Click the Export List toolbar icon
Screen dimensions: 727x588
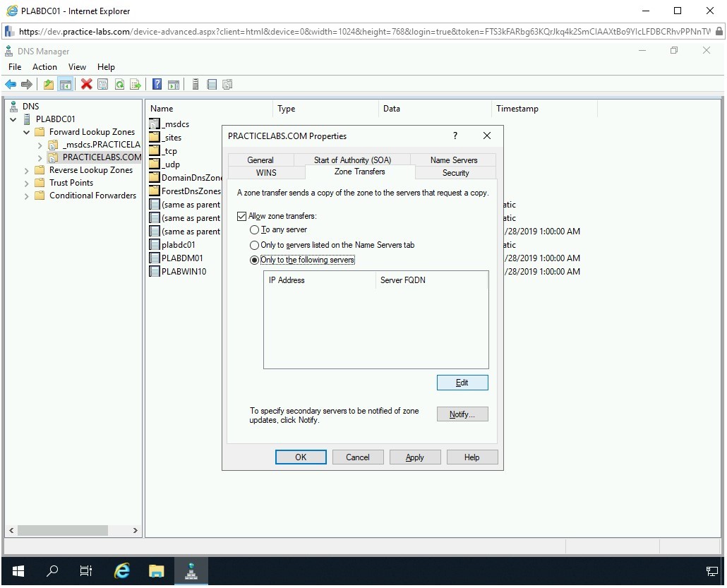point(136,85)
